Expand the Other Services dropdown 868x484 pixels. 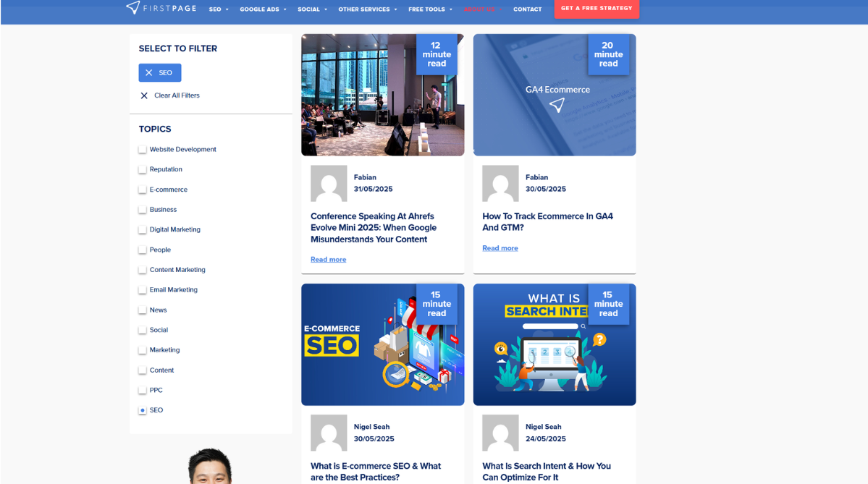point(368,9)
